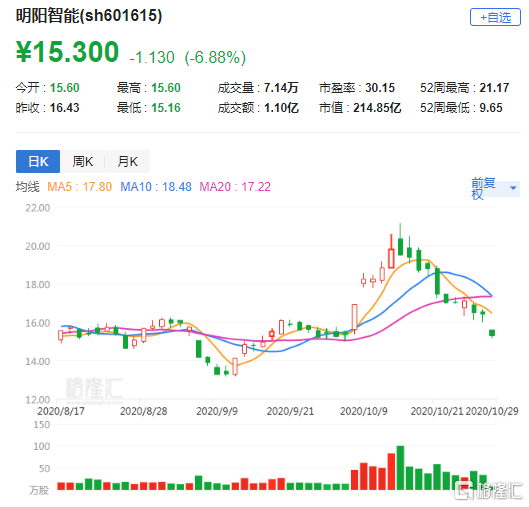Click the current price ¥15.300

pyautogui.click(x=67, y=52)
